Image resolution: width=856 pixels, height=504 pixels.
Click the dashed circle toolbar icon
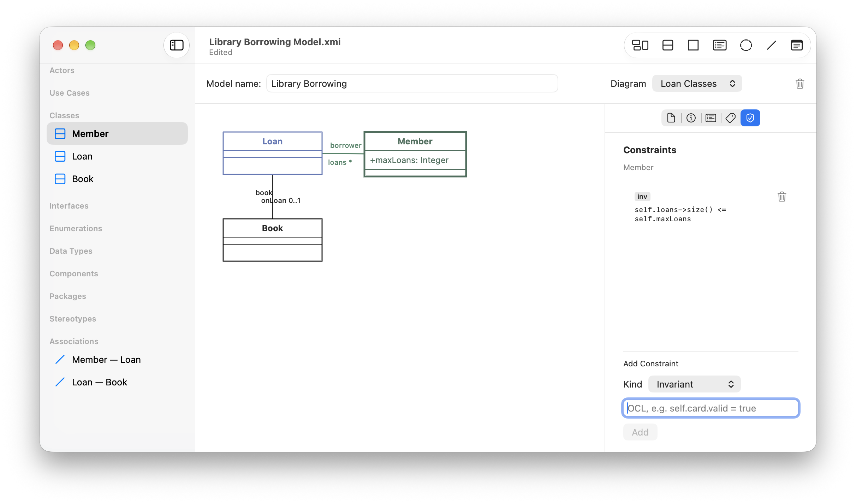(x=746, y=45)
